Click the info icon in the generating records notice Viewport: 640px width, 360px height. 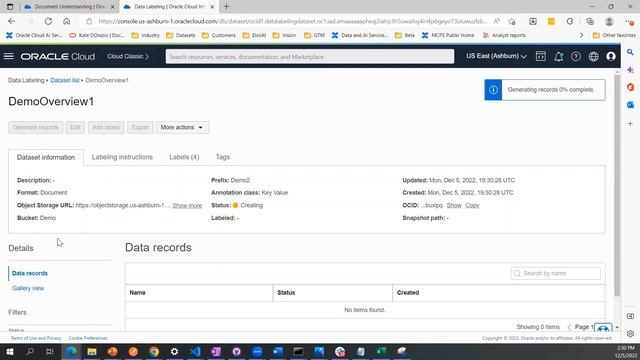pos(493,90)
